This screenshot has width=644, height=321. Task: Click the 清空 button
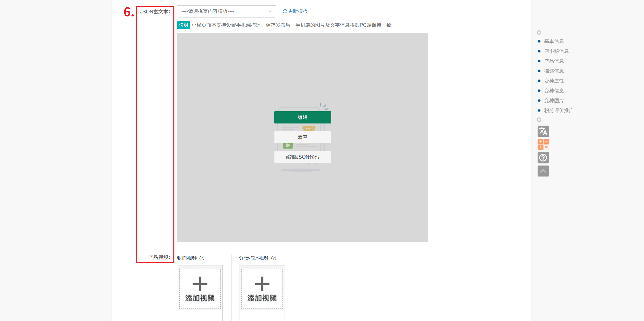302,137
